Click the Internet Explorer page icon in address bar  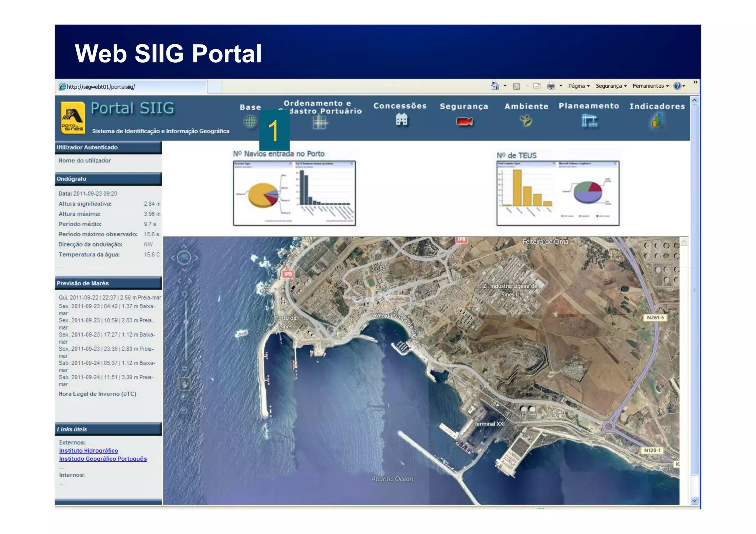(62, 87)
